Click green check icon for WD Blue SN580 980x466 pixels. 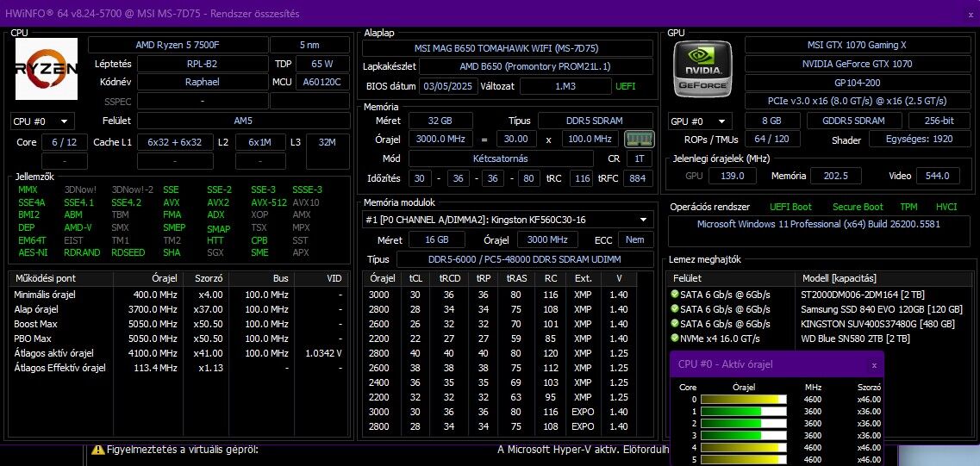674,338
